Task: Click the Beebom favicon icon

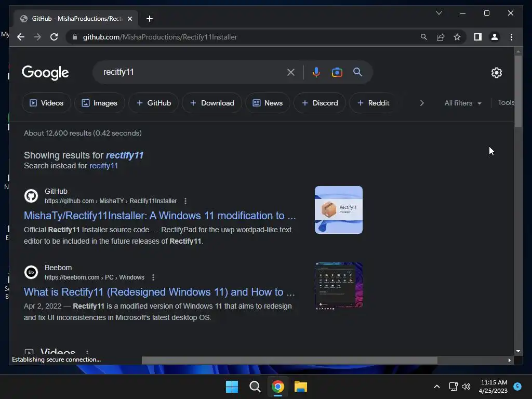Action: coord(31,272)
